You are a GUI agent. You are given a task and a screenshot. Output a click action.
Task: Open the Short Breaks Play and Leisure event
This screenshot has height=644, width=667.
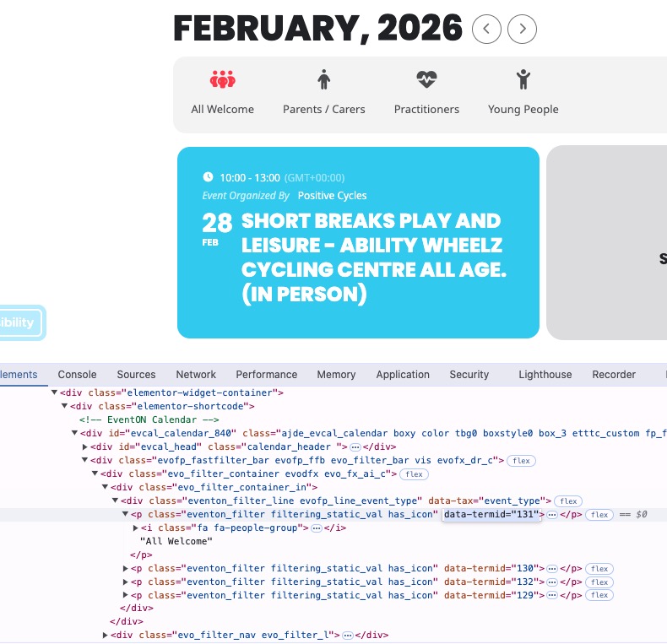tap(373, 257)
